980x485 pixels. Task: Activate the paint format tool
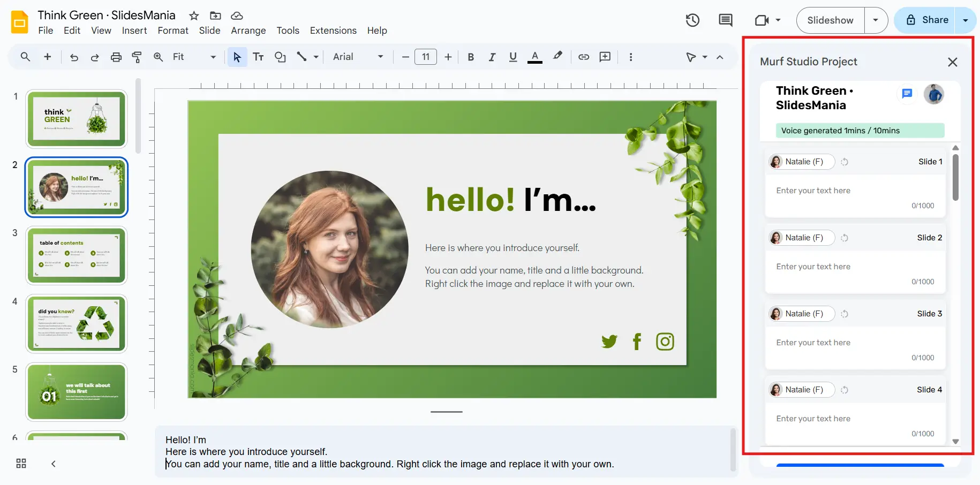(137, 57)
